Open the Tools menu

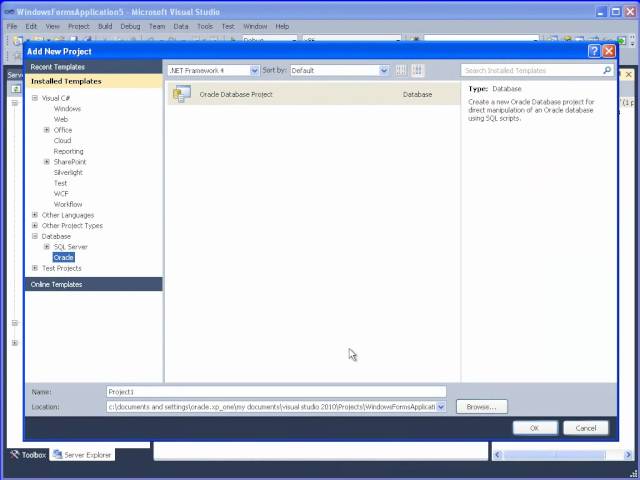(205, 26)
